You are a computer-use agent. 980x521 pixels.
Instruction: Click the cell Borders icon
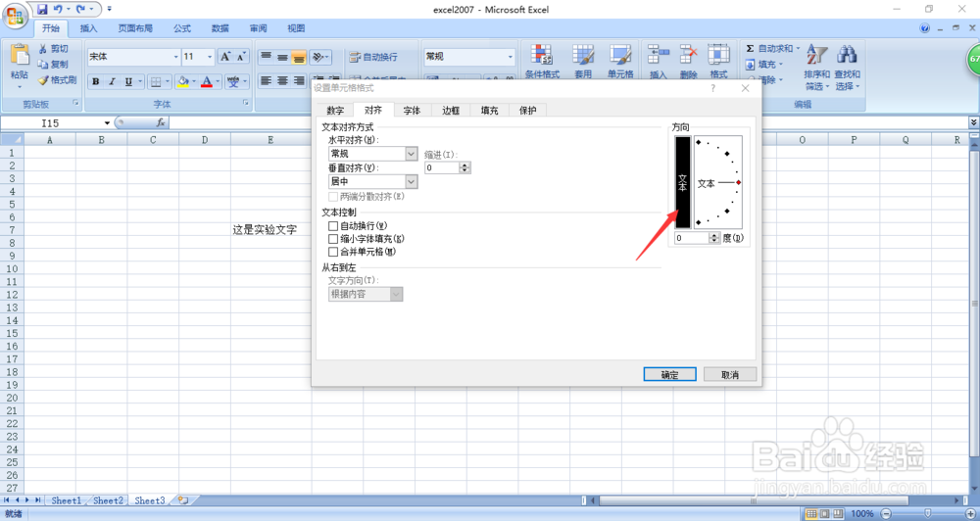[x=156, y=81]
